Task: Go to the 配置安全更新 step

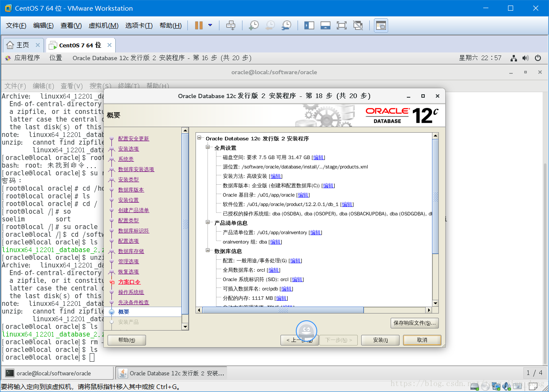Action: click(134, 139)
